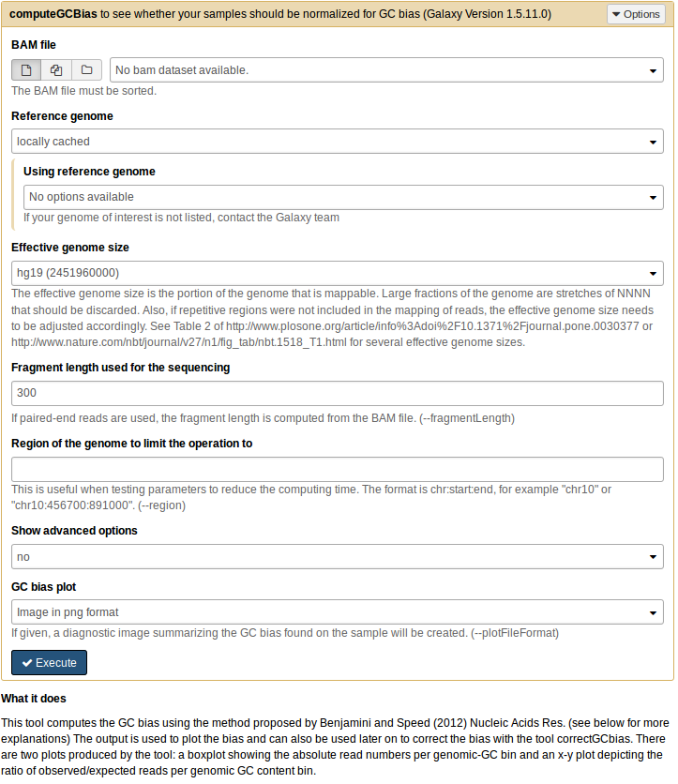
Task: Open Effective genome size dropdown
Action: pyautogui.click(x=338, y=273)
